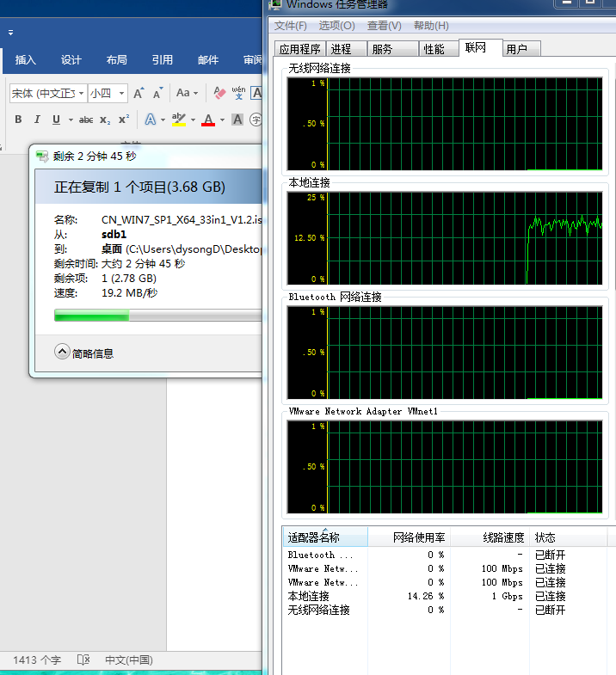Click the Task Manager title bar icon

tap(275, 4)
